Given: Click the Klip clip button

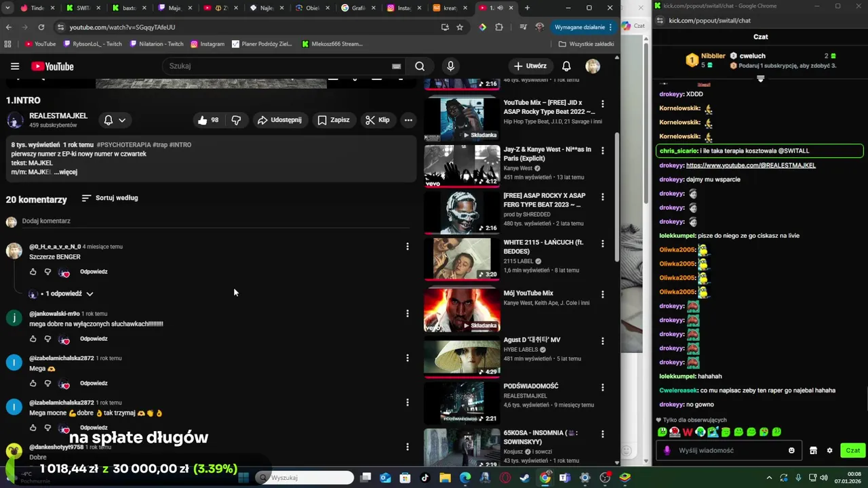Looking at the screenshot, I should click(378, 120).
